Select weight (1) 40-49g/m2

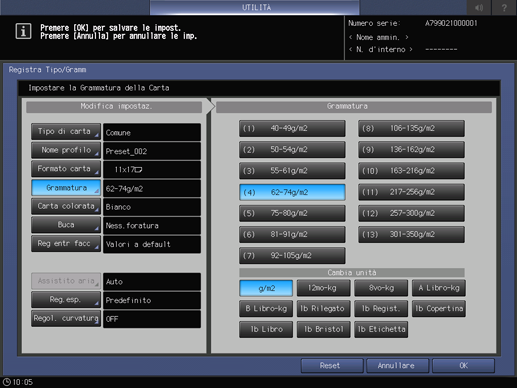click(x=292, y=128)
